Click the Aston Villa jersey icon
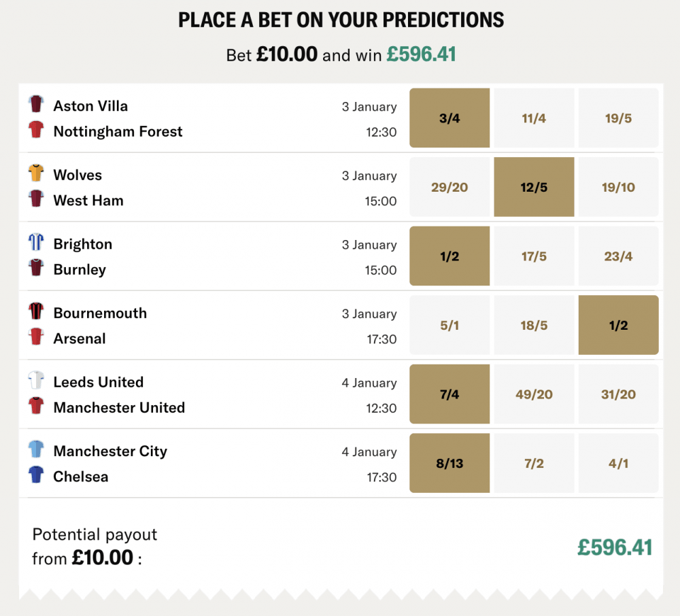The image size is (680, 616). pos(36,105)
